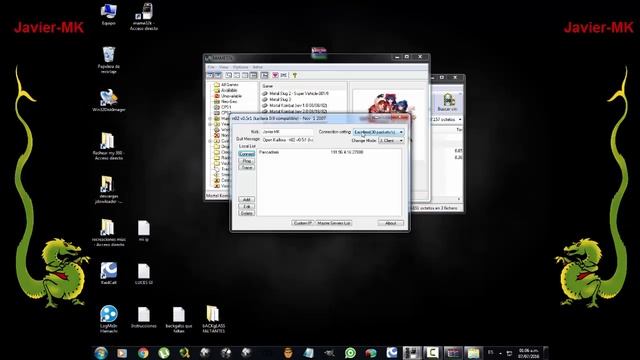Open the Papelera de reciclaje icon
The width and height of the screenshot is (640, 360).
tap(109, 60)
